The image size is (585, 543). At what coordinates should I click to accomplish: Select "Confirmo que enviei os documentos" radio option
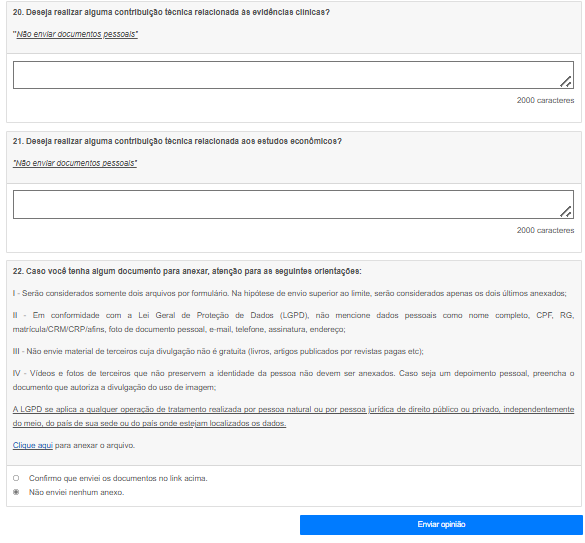pyautogui.click(x=16, y=478)
